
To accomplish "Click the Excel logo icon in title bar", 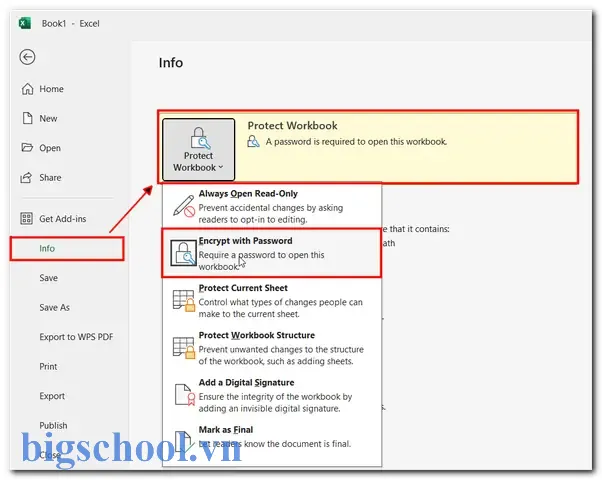I will (25, 23).
